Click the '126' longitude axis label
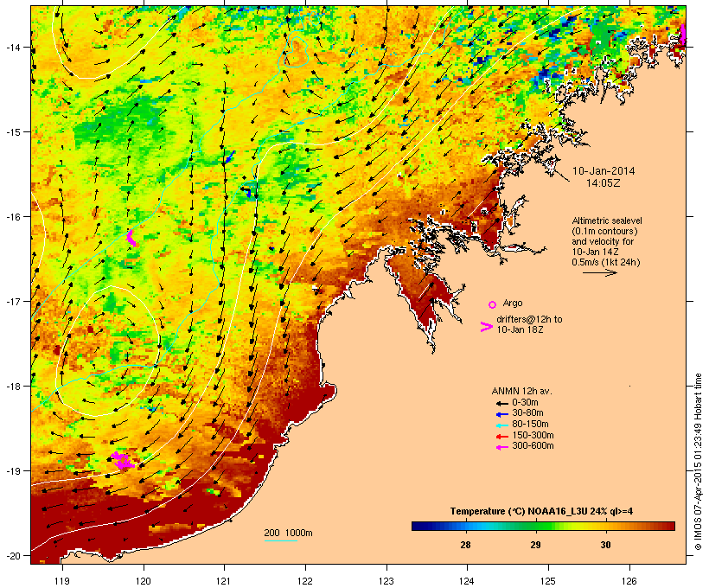Viewport: 709px width, 588px height. 629,581
